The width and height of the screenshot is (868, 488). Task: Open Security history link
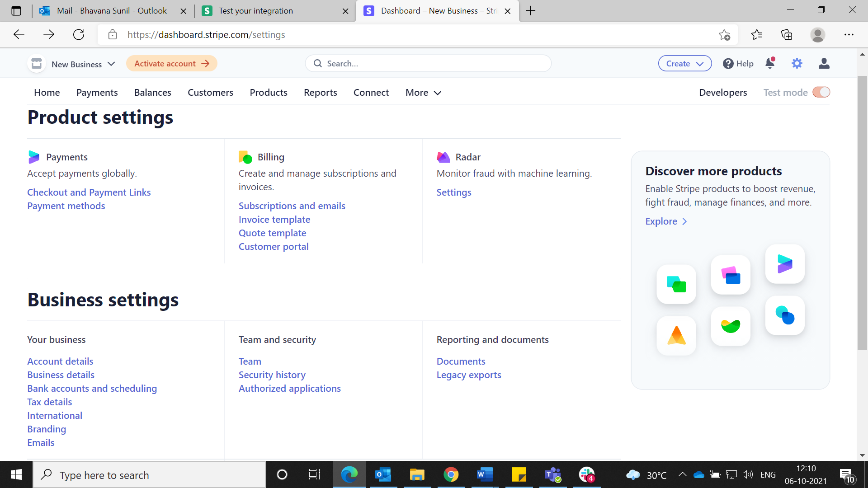272,375
